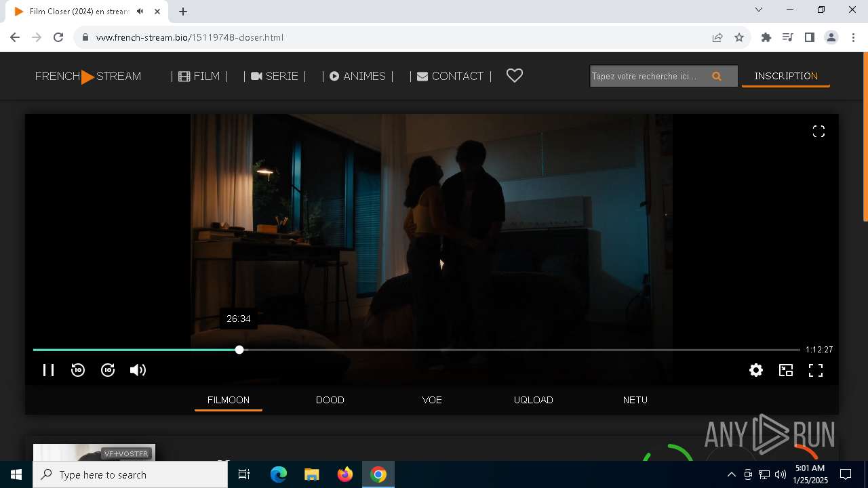The width and height of the screenshot is (868, 488).
Task: Open Chrome extensions puzzle icon
Action: (x=766, y=37)
